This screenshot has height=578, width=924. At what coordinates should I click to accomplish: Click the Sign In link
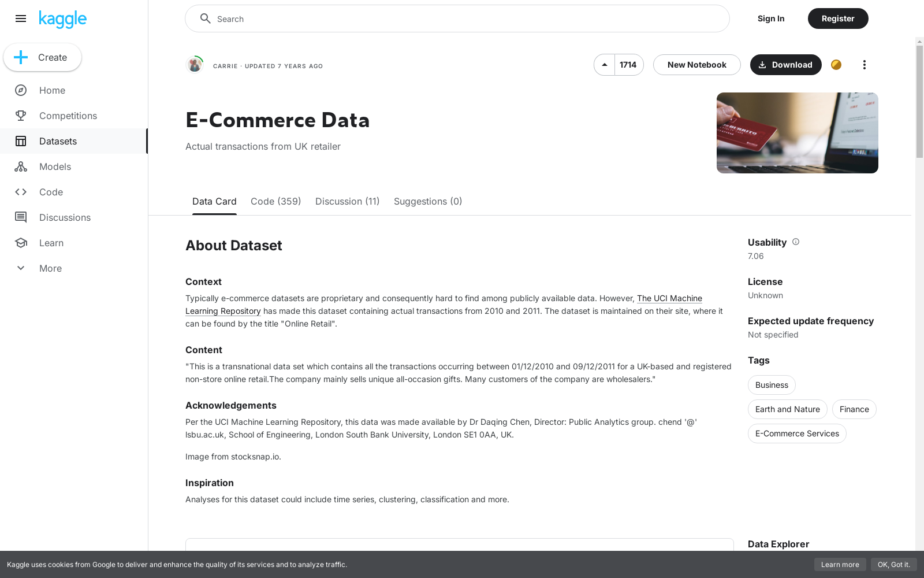[771, 18]
